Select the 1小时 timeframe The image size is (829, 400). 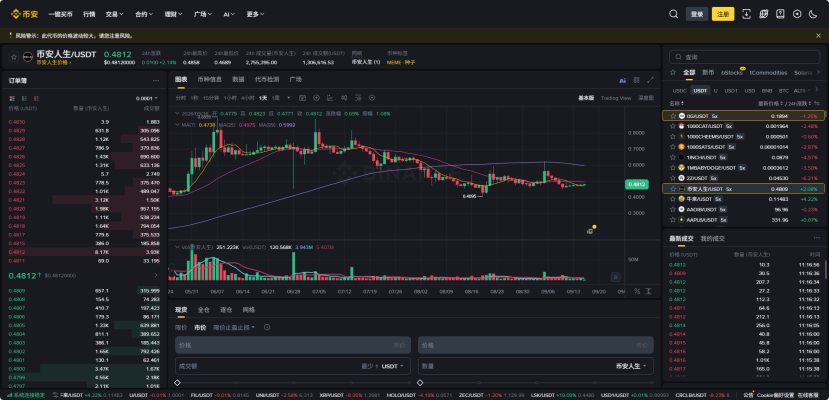(x=230, y=98)
